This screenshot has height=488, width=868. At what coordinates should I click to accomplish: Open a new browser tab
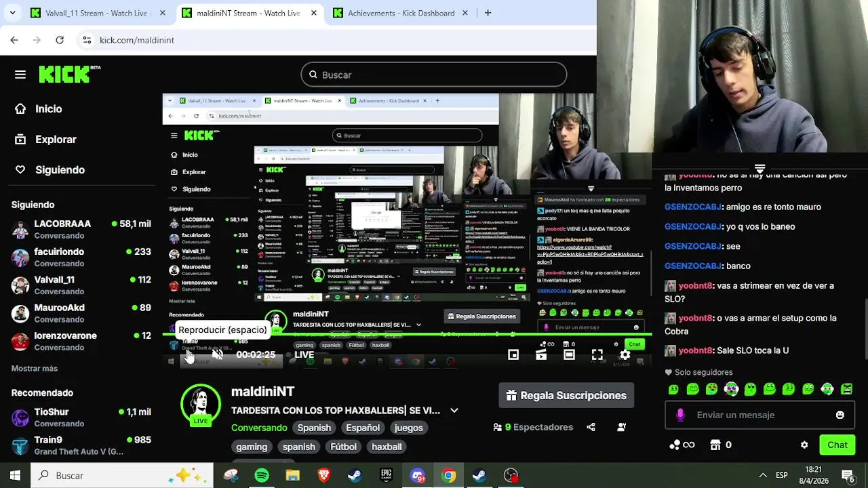(488, 13)
